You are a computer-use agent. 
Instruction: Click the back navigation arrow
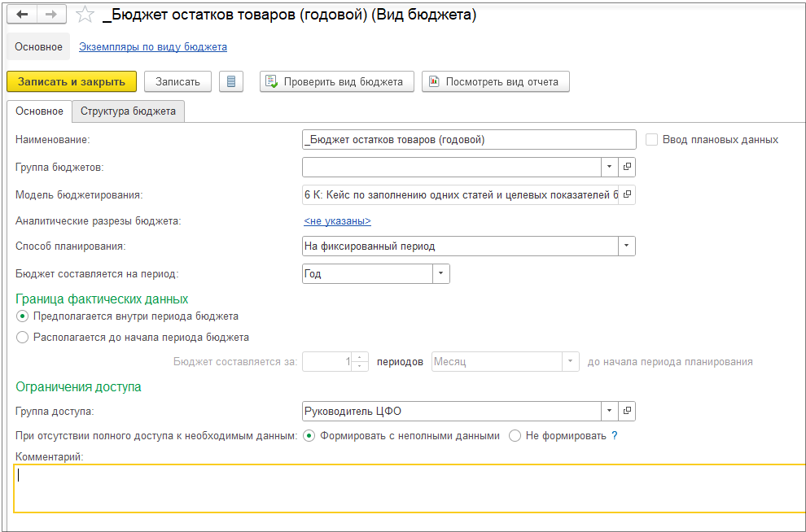pyautogui.click(x=22, y=15)
